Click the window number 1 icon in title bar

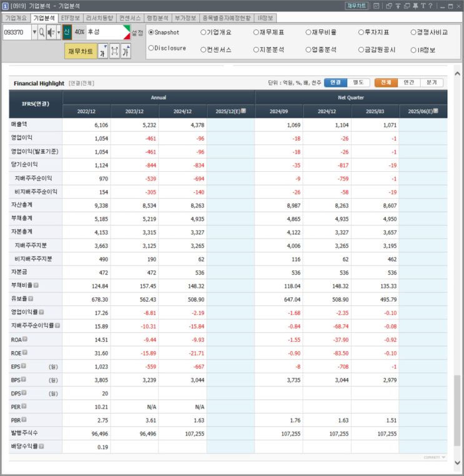click(x=5, y=6)
